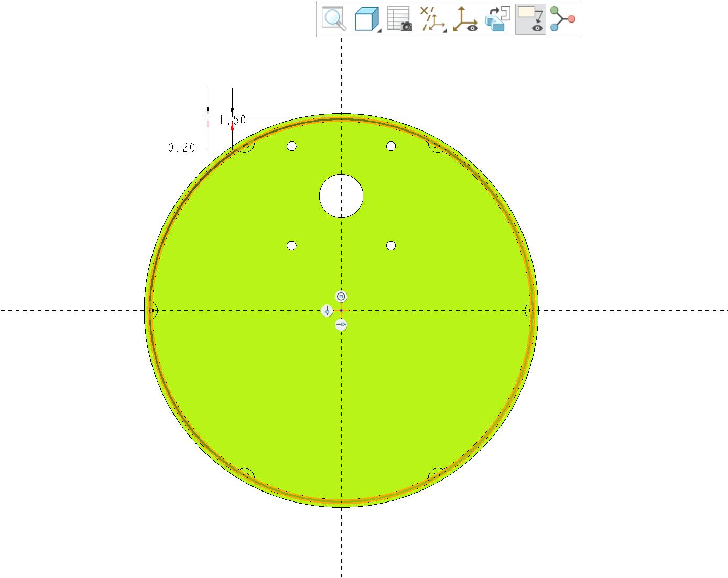This screenshot has height=578, width=728.
Task: Open the display style cube dropdown
Action: pyautogui.click(x=367, y=19)
